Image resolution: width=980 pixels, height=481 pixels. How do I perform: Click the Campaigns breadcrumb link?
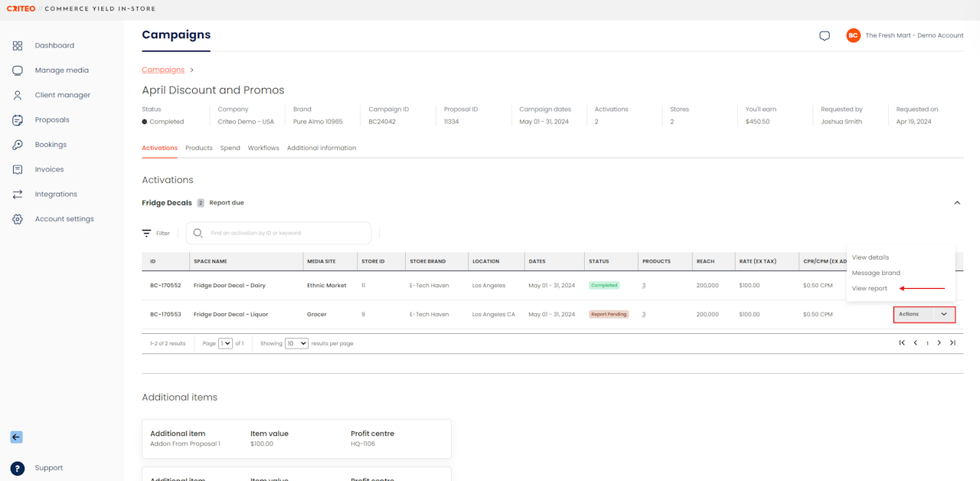163,70
